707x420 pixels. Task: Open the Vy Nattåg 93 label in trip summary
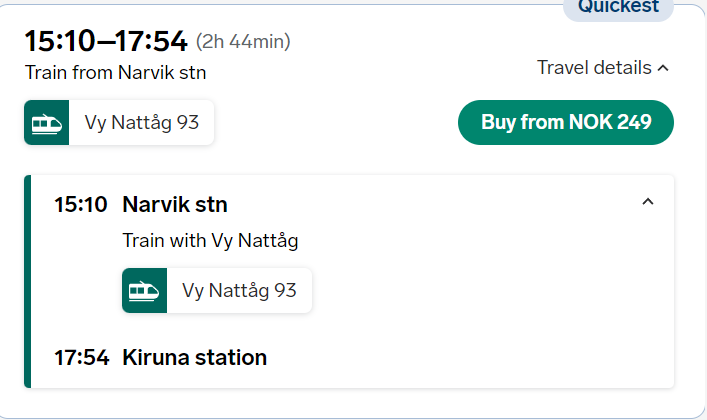pos(142,123)
